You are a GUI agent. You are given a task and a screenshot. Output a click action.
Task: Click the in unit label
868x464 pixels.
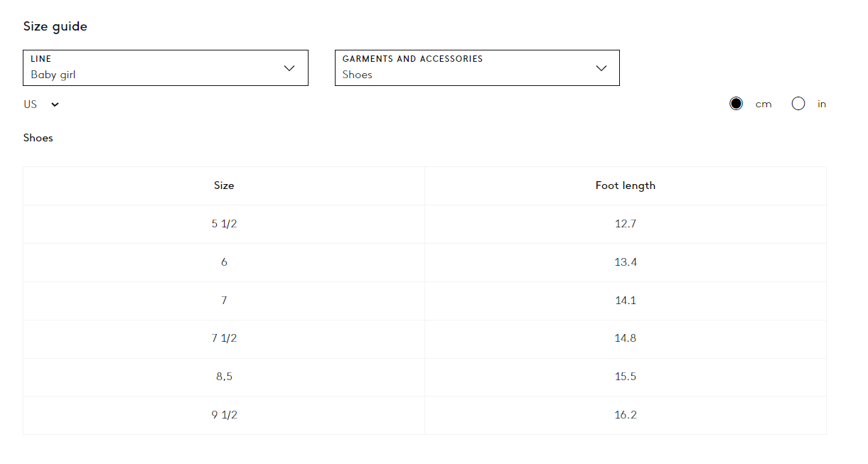click(x=822, y=104)
